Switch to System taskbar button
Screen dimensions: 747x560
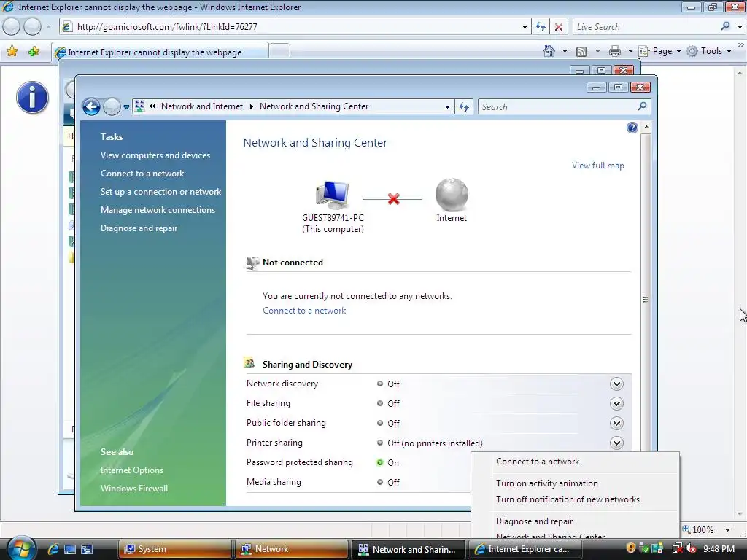(175, 549)
